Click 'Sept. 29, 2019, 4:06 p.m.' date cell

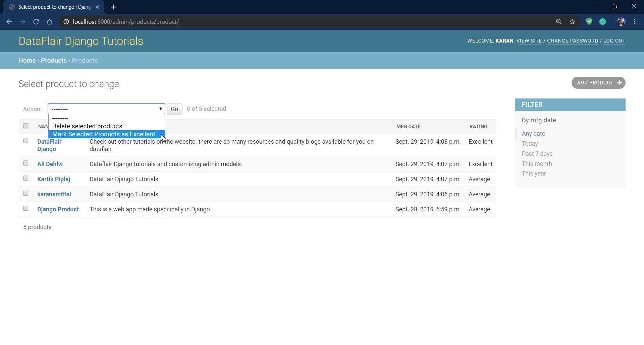pyautogui.click(x=428, y=194)
